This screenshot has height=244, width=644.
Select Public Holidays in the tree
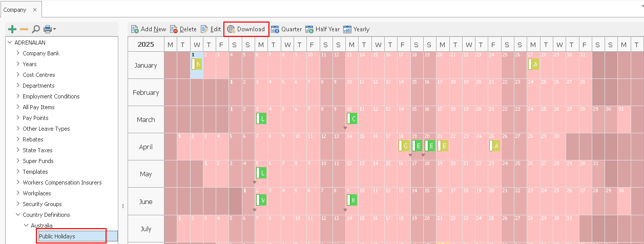57,236
